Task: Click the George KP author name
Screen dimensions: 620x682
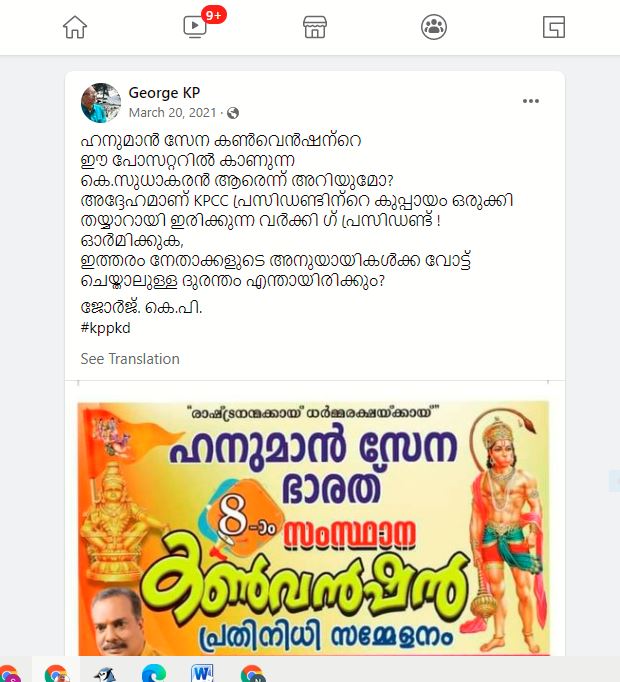Action: tap(164, 93)
